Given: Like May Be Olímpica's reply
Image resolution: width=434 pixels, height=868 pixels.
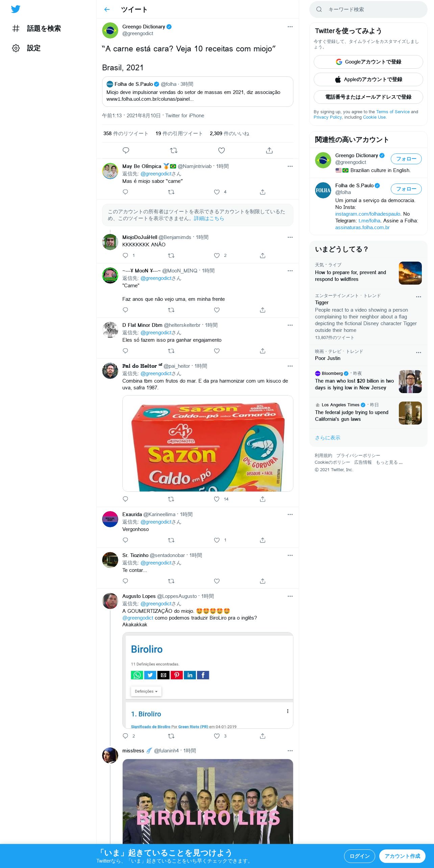Looking at the screenshot, I should click(x=217, y=192).
